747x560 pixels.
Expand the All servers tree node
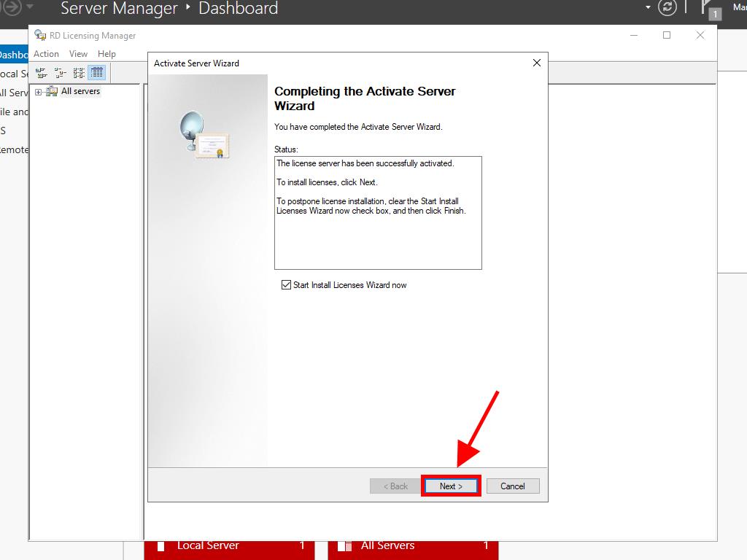[39, 92]
